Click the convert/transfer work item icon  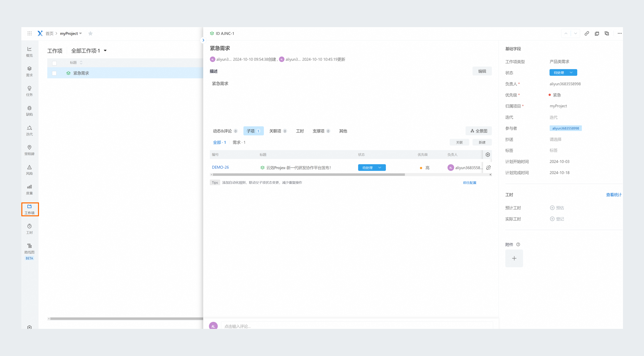pyautogui.click(x=607, y=33)
